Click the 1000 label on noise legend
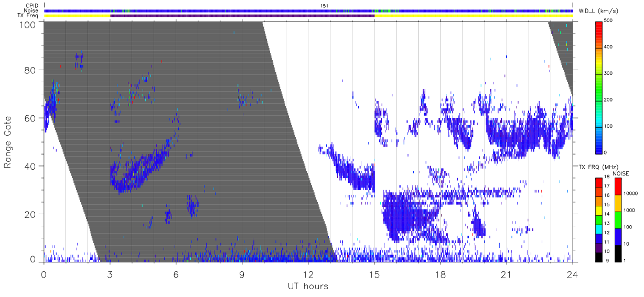 coord(630,211)
